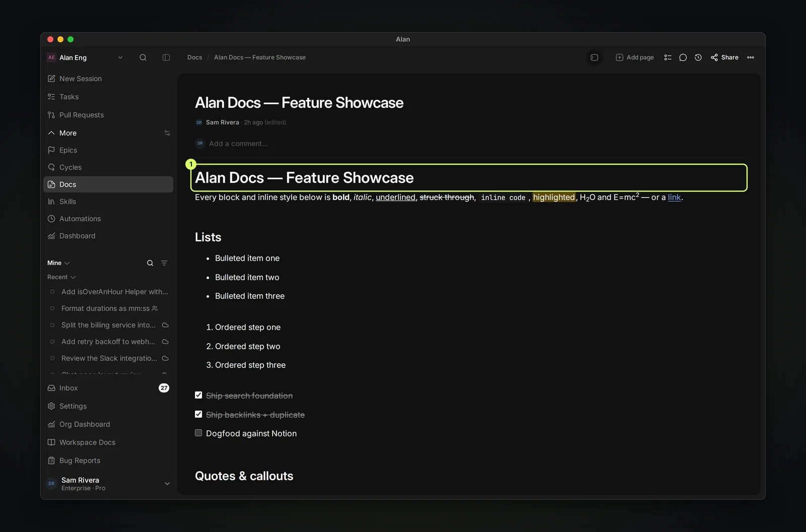Click the Add a comment field
The width and height of the screenshot is (806, 532).
coord(238,144)
